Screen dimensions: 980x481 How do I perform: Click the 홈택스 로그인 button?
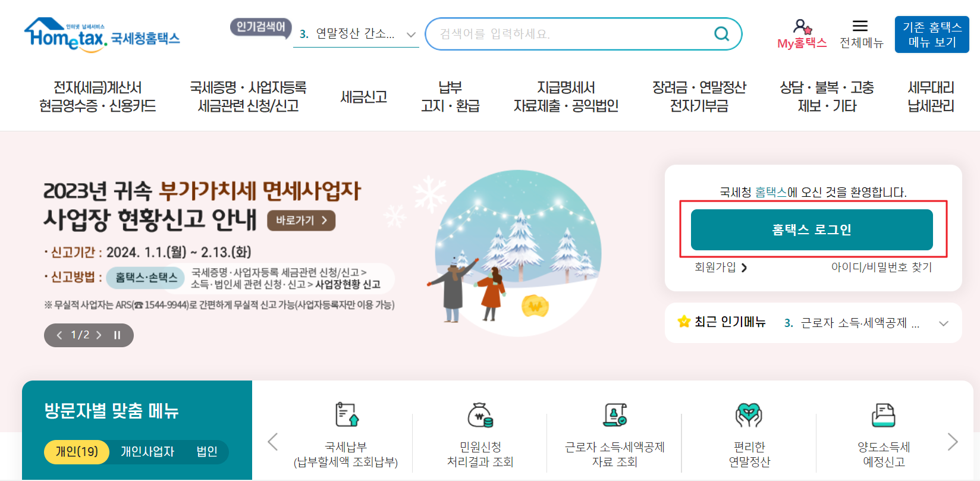pyautogui.click(x=812, y=230)
